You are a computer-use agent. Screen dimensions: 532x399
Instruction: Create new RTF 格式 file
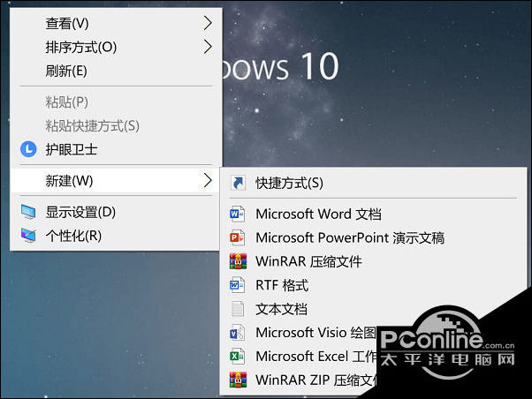(x=373, y=285)
